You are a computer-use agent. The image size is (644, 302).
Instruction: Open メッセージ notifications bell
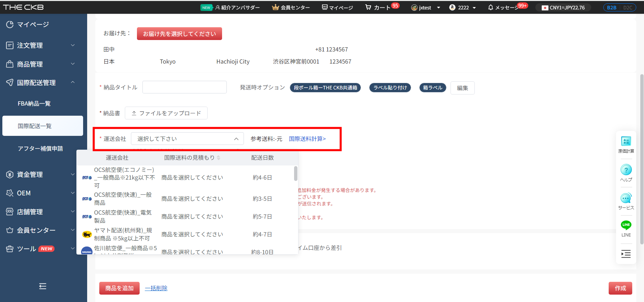point(503,7)
